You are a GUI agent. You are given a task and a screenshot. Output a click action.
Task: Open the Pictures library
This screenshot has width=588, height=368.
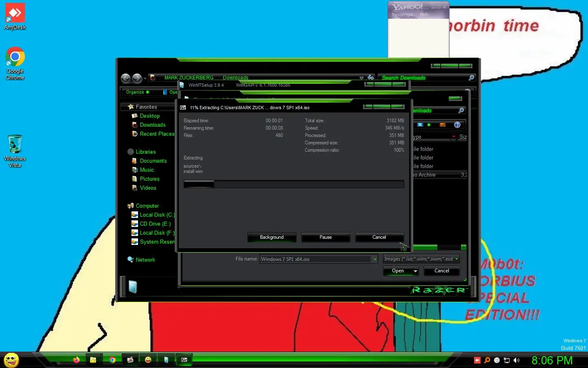click(x=149, y=179)
